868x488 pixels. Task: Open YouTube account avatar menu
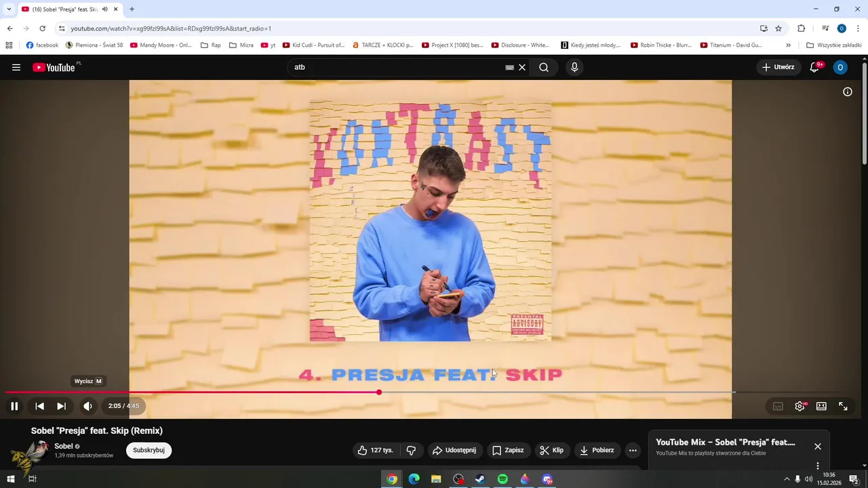pyautogui.click(x=840, y=67)
